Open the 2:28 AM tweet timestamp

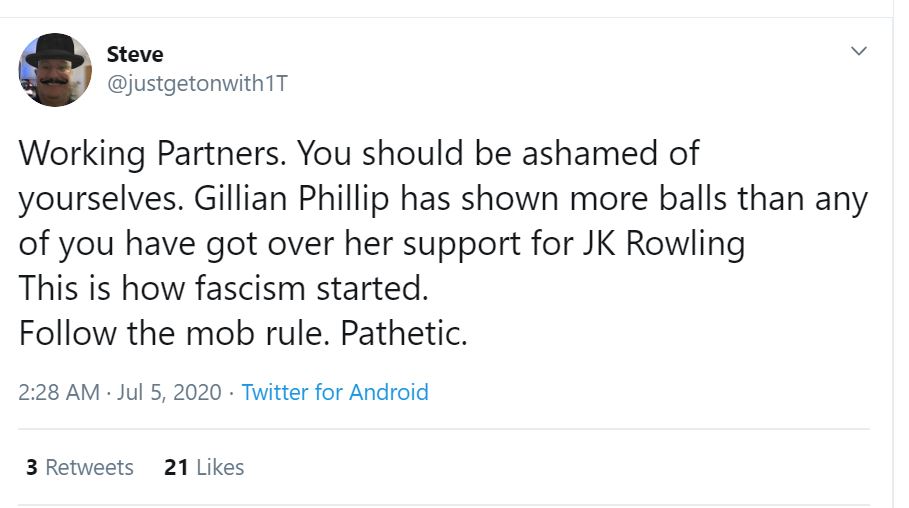59,392
